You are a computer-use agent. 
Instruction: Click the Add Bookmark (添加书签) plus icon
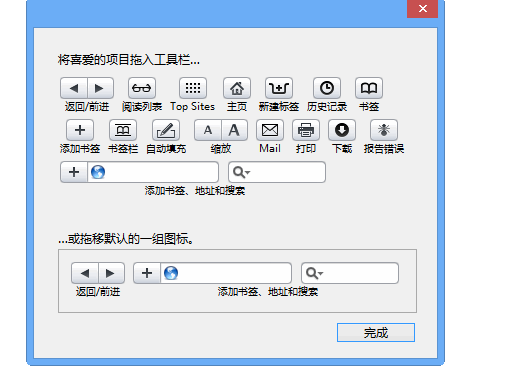80,130
